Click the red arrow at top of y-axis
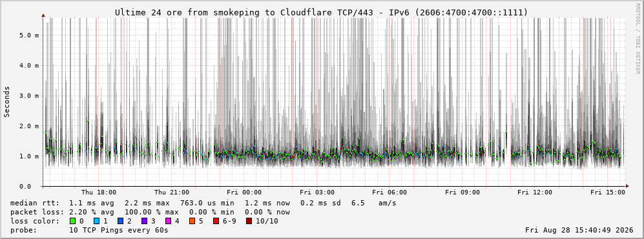644x239 pixels. [43, 16]
